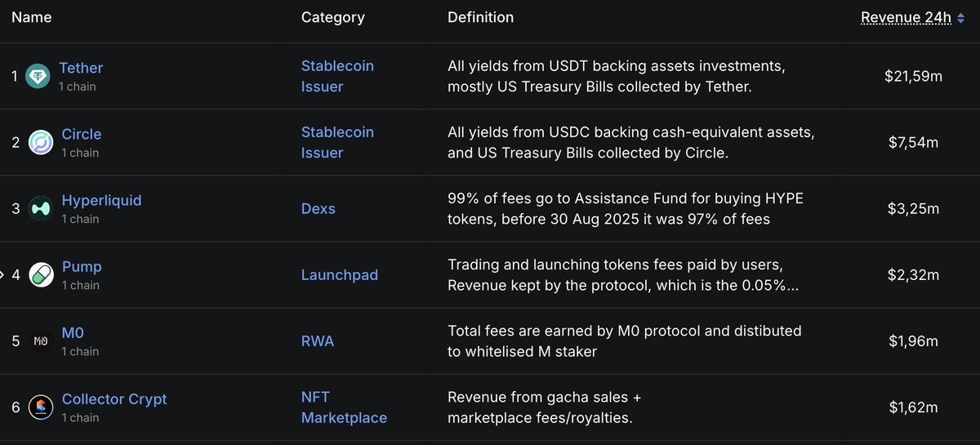
Task: Expand the Pump row chevron
Action: (2, 275)
